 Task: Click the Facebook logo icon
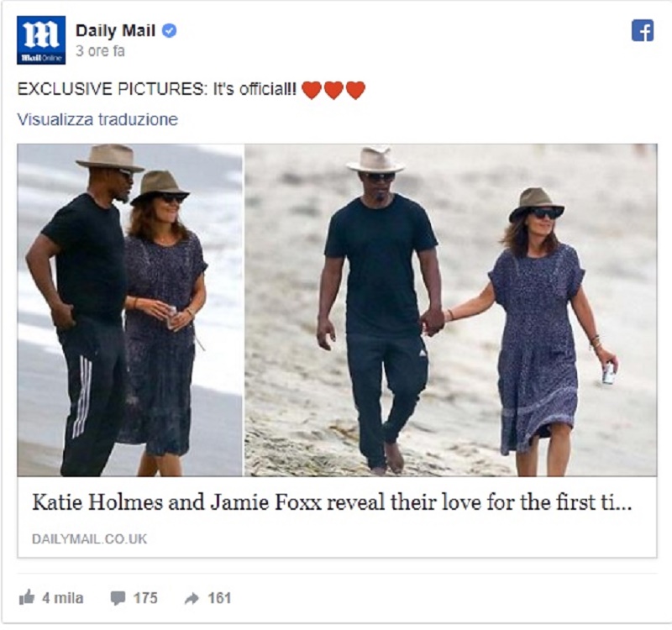(x=643, y=30)
